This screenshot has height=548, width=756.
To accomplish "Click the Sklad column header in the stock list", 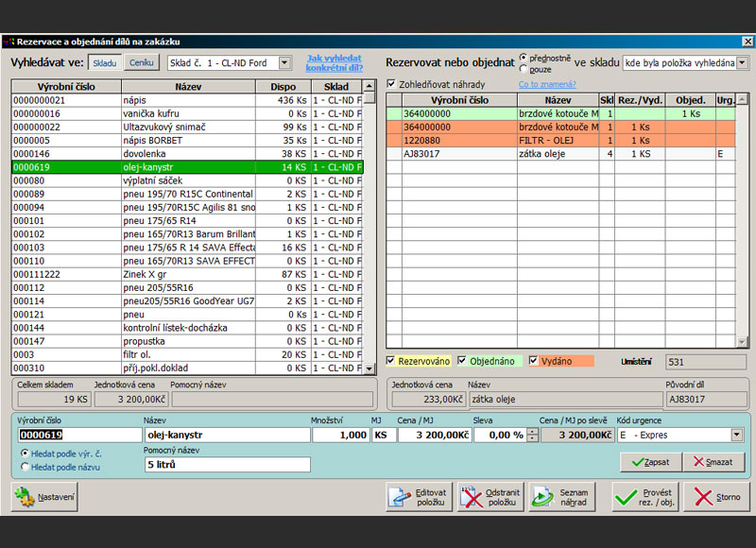I will coord(336,87).
